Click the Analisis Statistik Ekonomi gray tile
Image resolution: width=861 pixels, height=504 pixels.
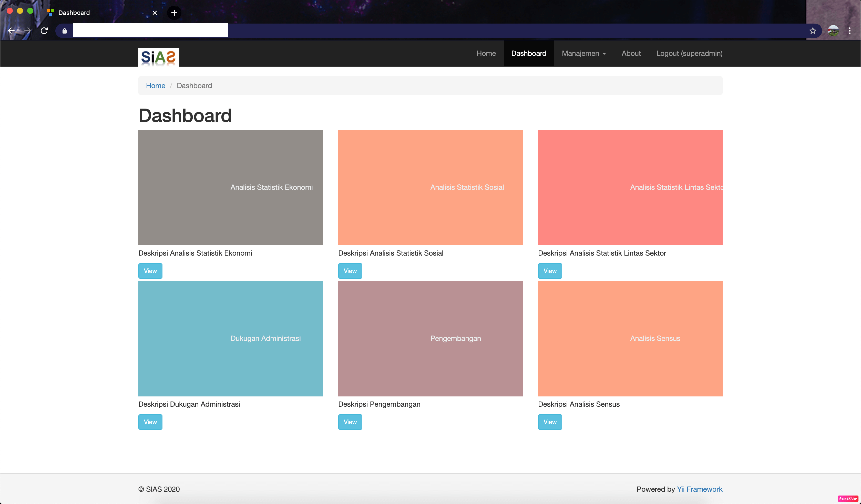pos(231,187)
